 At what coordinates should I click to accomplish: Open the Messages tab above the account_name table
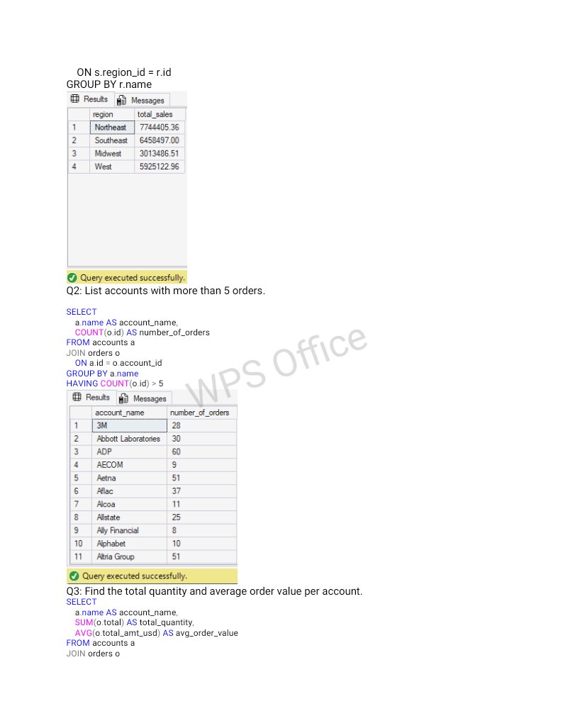[x=143, y=398]
